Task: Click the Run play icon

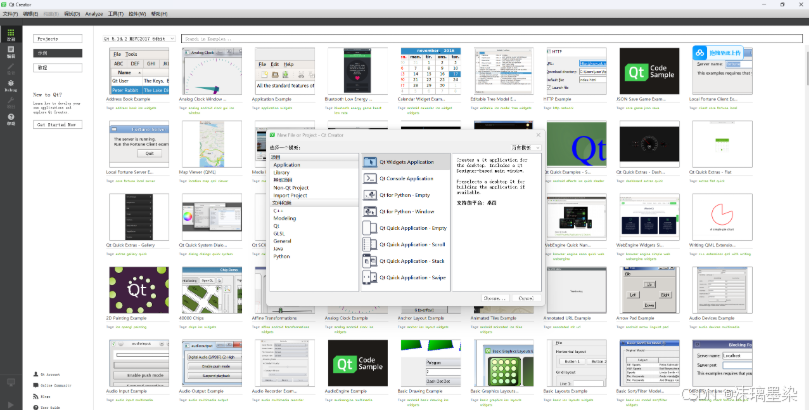Action: (x=11, y=405)
